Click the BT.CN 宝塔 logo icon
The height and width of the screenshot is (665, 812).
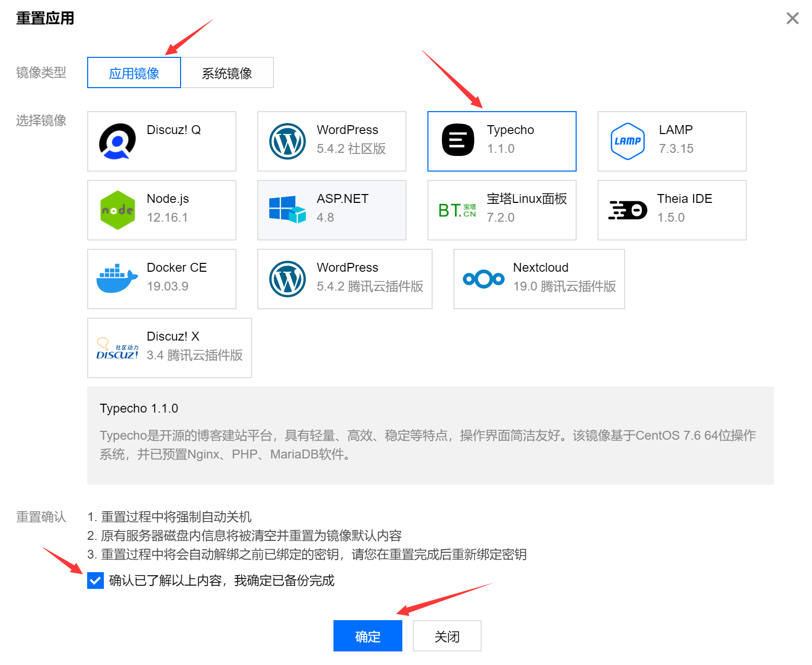pos(458,210)
